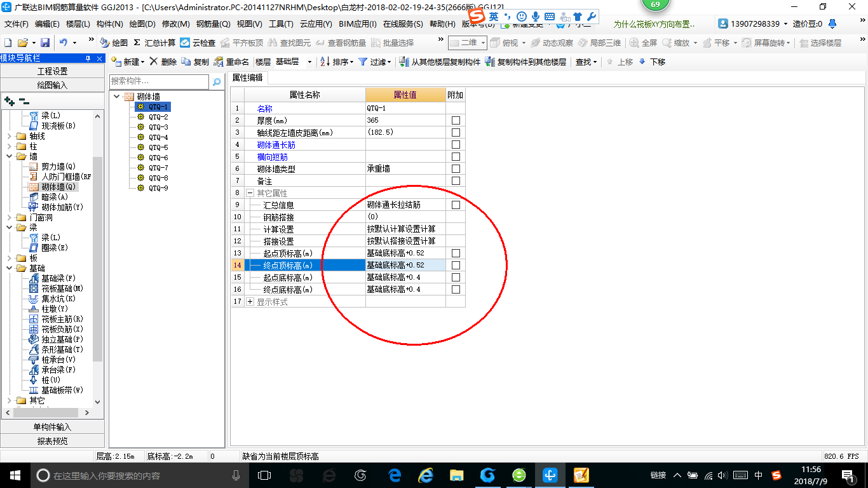The height and width of the screenshot is (488, 868).
Task: Tick the 附加 checkbox for 终点底标高
Action: [x=456, y=289]
